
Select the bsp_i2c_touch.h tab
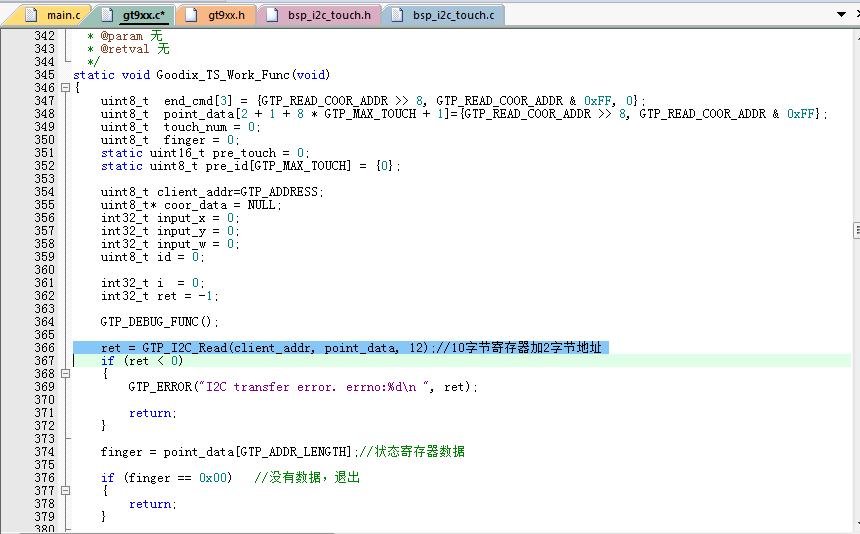pyautogui.click(x=328, y=15)
